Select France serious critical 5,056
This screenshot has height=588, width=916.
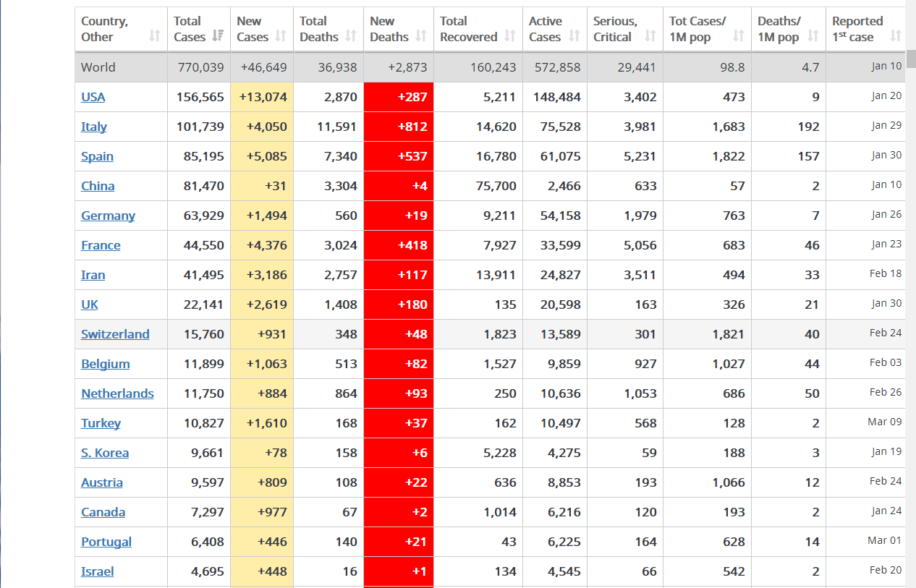pyautogui.click(x=640, y=245)
